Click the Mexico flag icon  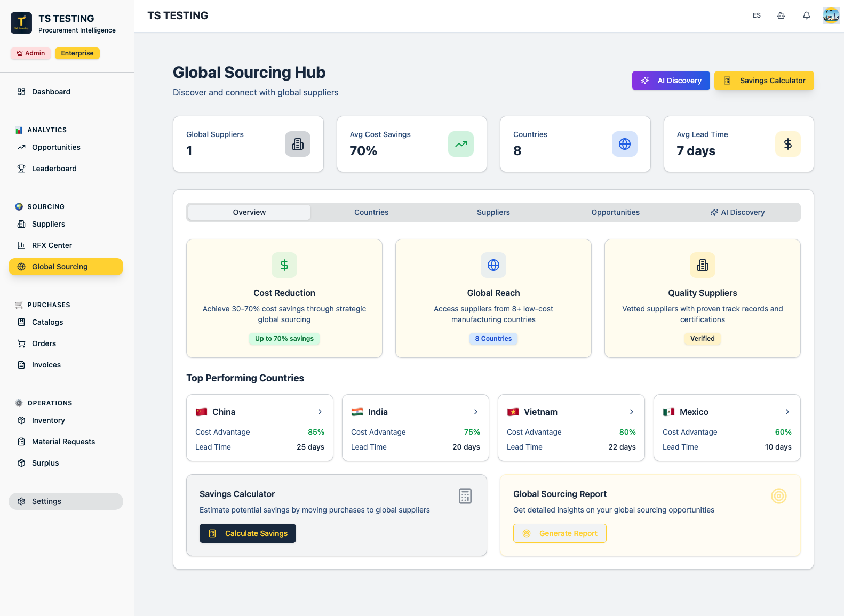[668, 412]
